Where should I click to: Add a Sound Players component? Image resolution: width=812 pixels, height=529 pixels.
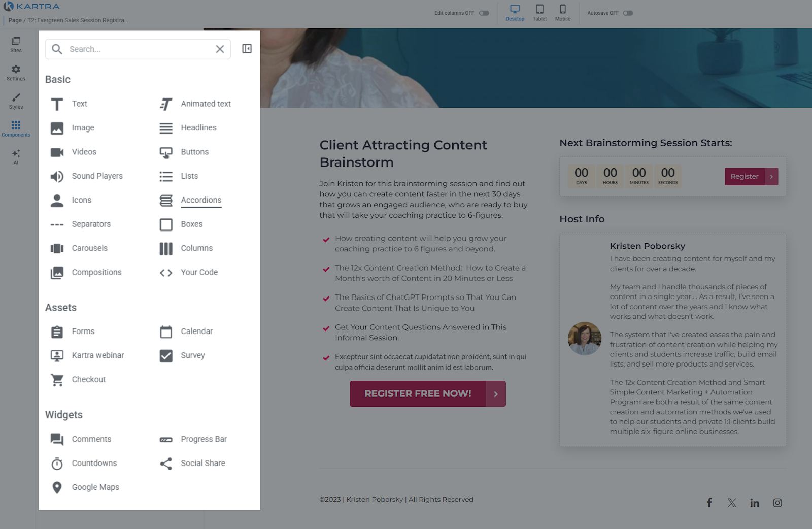point(87,176)
